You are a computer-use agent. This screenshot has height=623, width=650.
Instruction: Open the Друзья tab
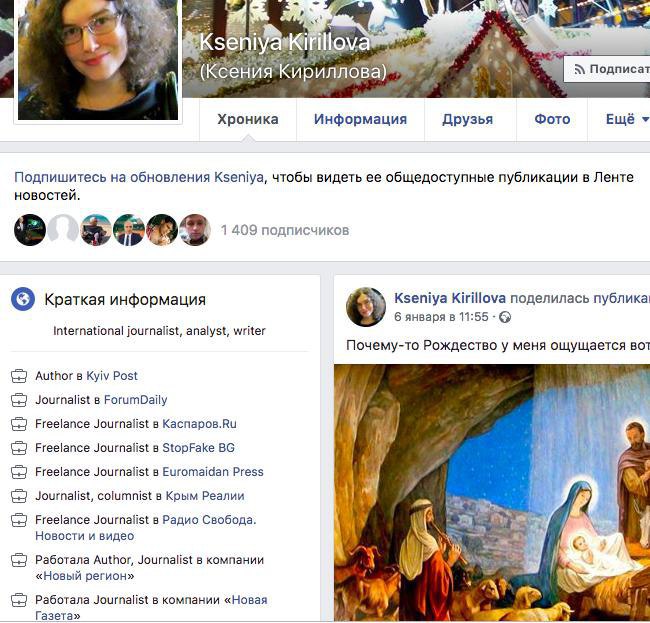coord(468,119)
